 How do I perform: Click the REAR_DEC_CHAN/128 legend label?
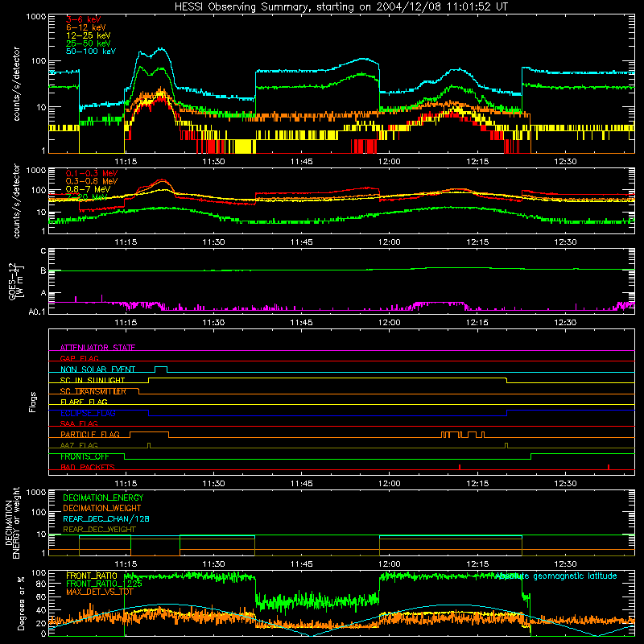point(106,518)
